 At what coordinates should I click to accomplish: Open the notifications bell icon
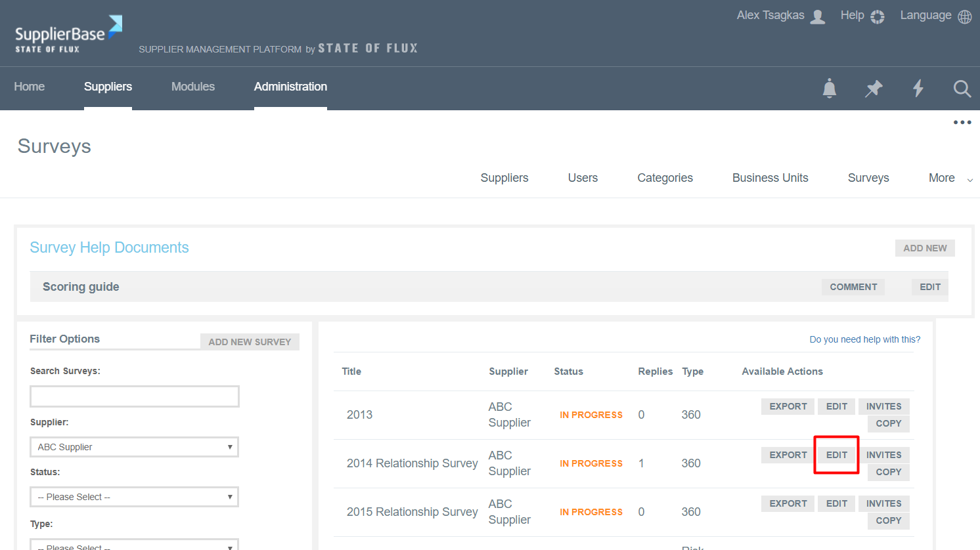click(830, 88)
